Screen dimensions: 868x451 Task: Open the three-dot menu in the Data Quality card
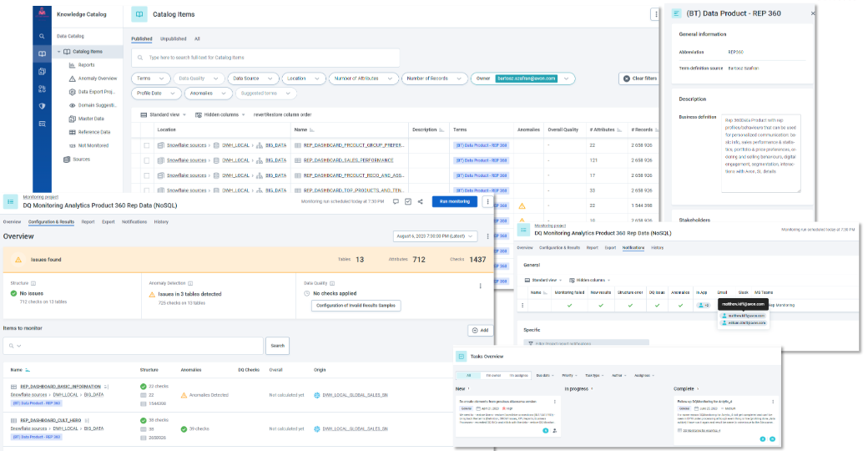pos(480,286)
